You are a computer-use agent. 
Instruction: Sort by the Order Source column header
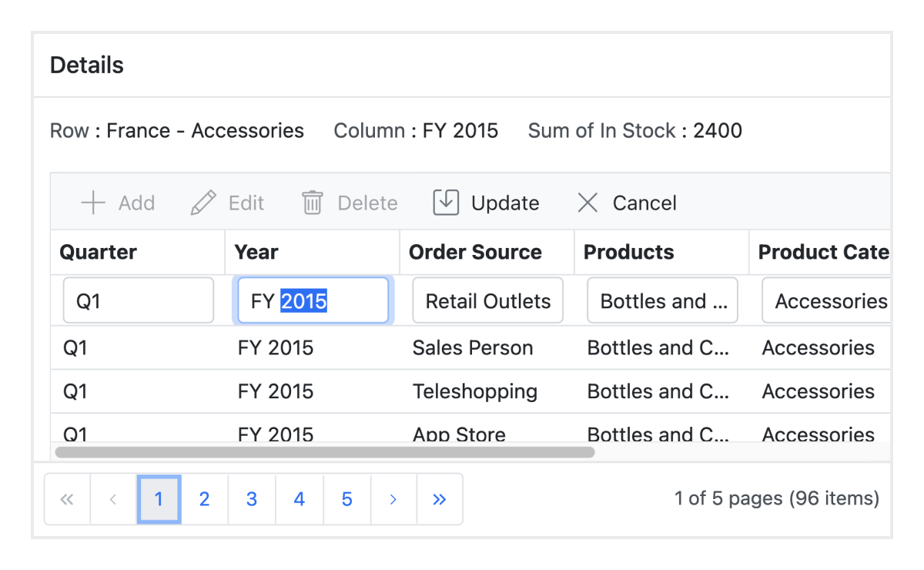475,252
